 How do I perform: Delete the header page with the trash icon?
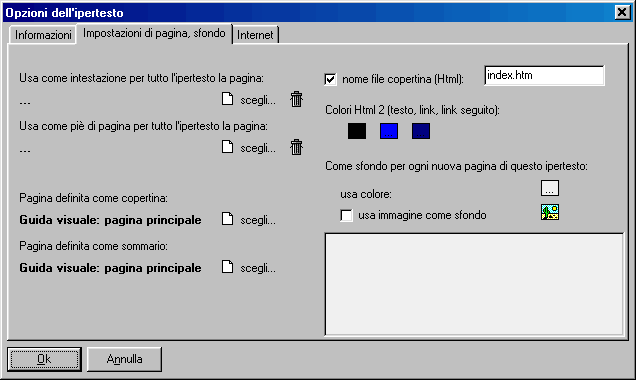297,99
